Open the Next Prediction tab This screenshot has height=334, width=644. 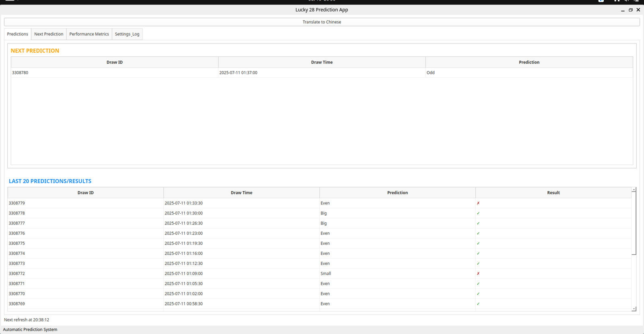click(x=49, y=34)
